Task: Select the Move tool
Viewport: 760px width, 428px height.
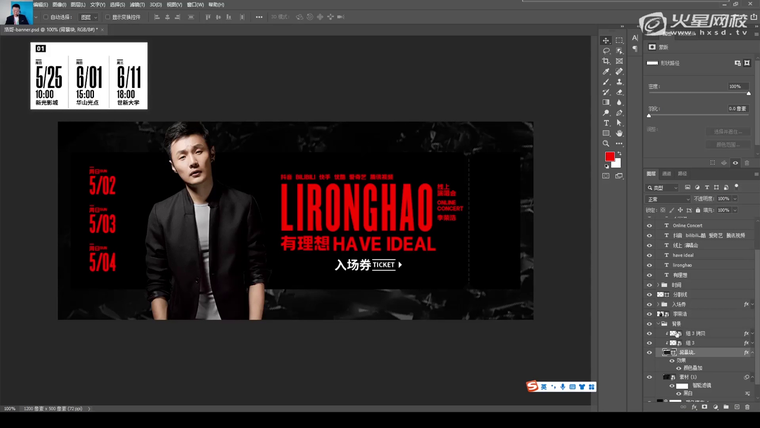Action: 606,40
